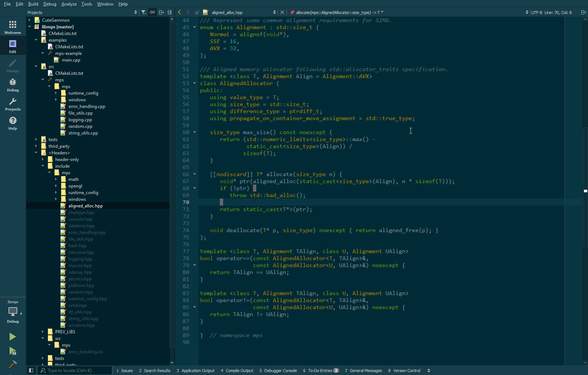Screen dimensions: 588x375
Task: Switch to Edit mode
Action: pos(13,46)
